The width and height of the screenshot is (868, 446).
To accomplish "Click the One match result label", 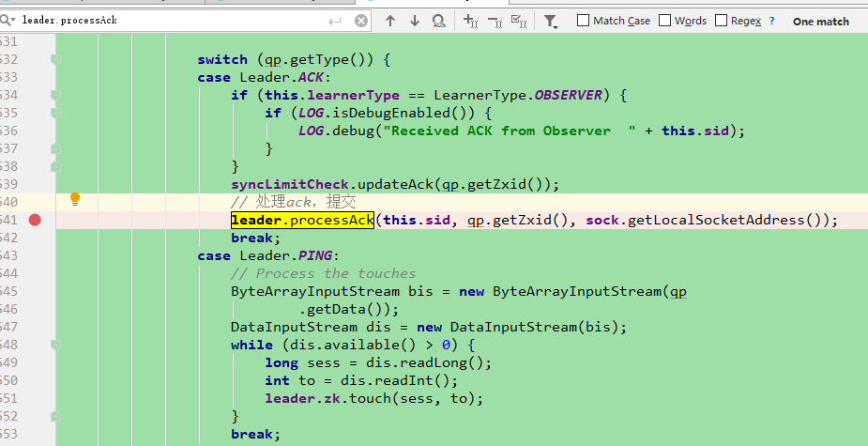I will click(820, 22).
